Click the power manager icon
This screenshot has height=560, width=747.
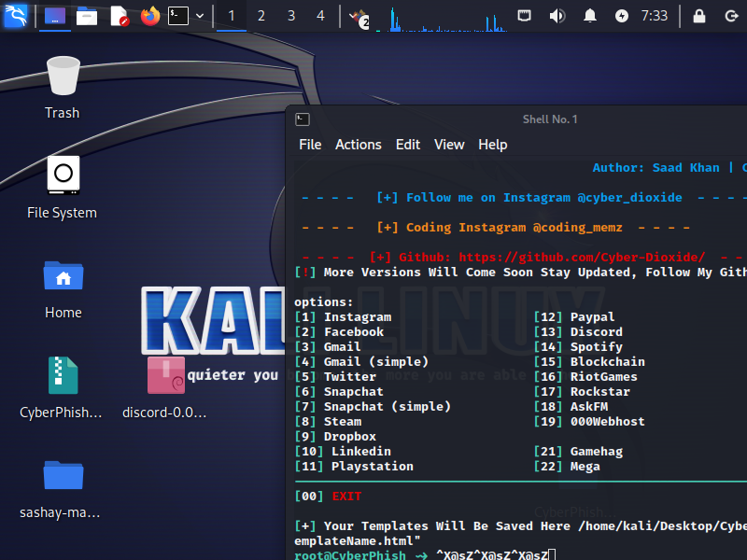(x=622, y=16)
